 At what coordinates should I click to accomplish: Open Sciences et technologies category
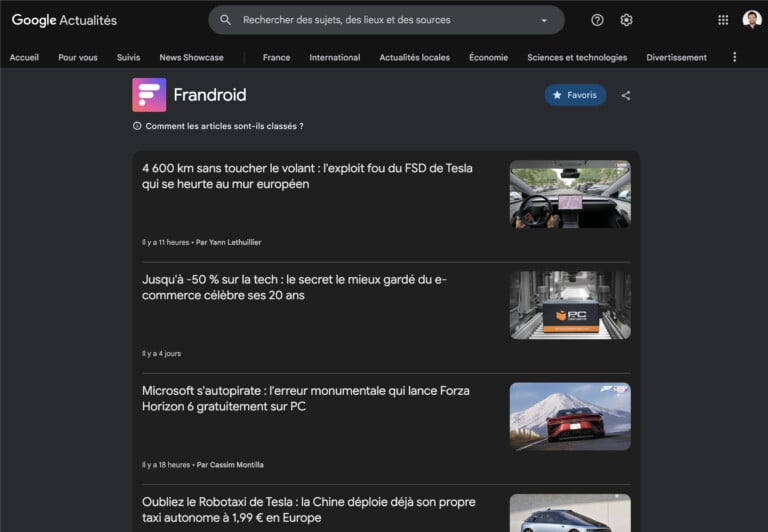pyautogui.click(x=577, y=57)
